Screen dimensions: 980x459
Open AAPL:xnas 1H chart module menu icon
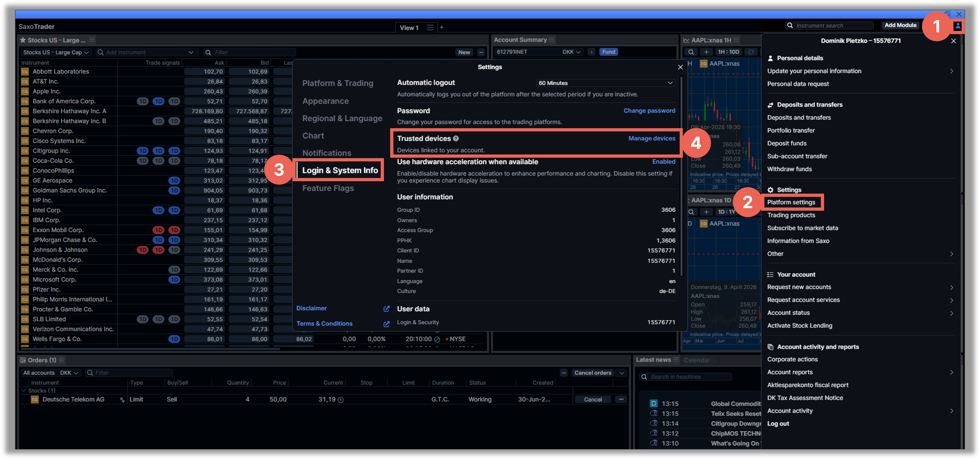[736, 40]
